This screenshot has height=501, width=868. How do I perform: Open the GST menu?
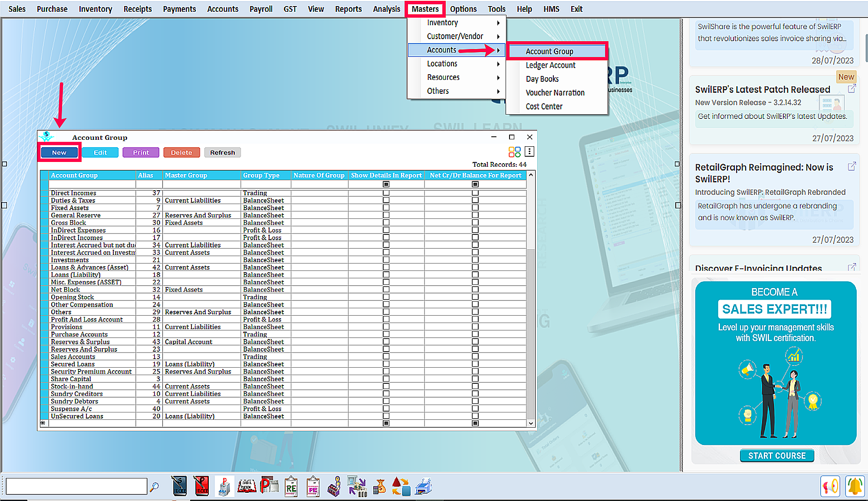(x=290, y=9)
